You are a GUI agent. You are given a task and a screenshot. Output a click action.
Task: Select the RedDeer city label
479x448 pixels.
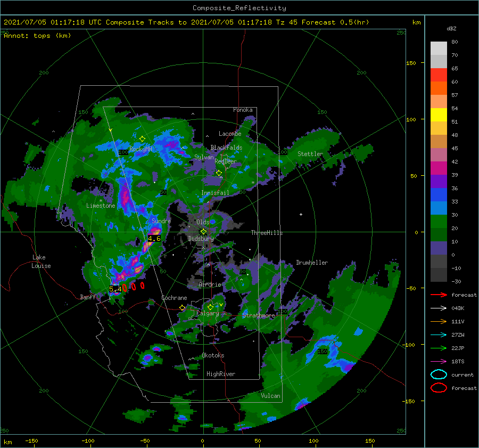coord(226,161)
